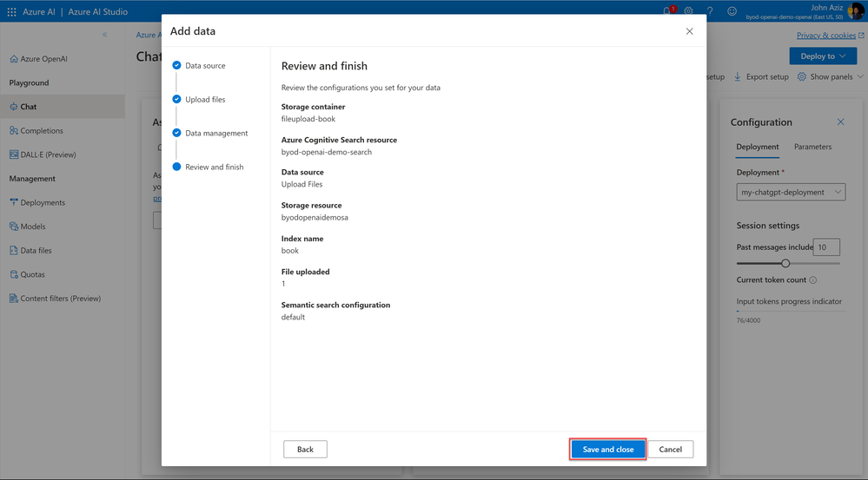Click the feedback smiley icon
This screenshot has width=868, height=480.
point(732,11)
